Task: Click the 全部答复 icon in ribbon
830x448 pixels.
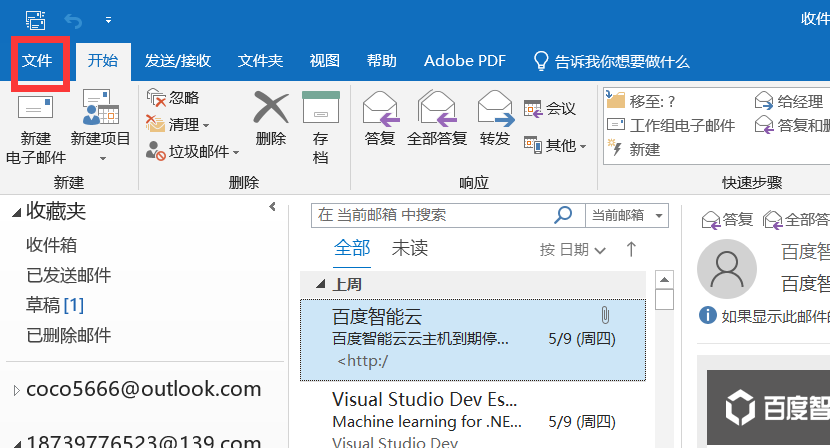Action: (437, 108)
